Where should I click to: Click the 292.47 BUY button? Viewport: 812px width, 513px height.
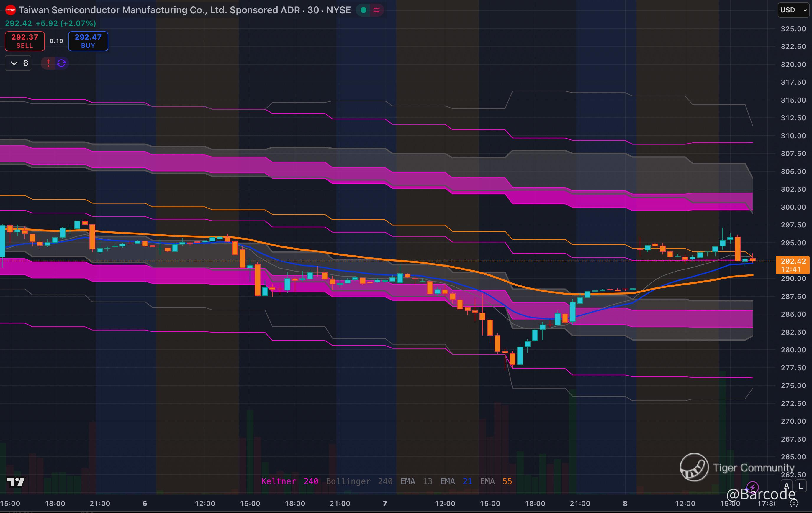88,41
